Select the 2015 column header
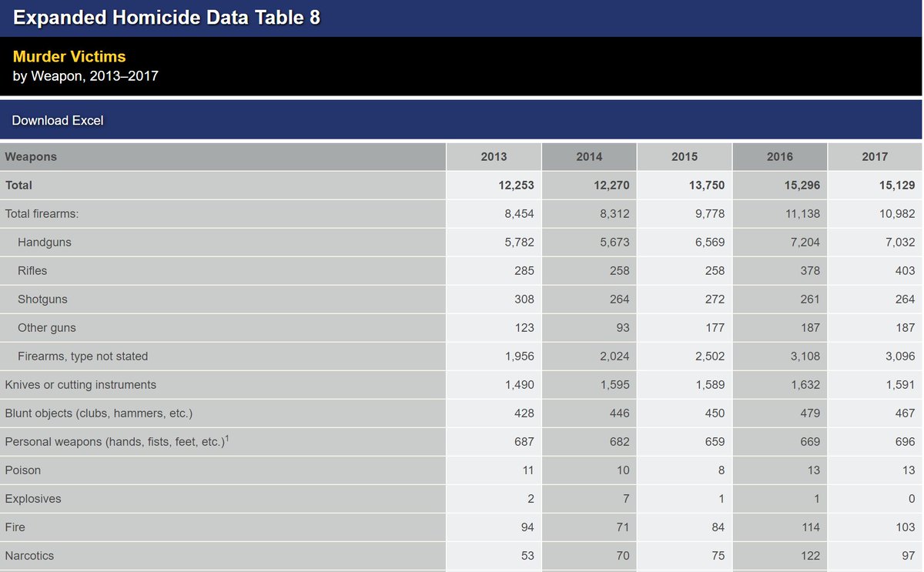Image resolution: width=924 pixels, height=572 pixels. click(x=685, y=156)
